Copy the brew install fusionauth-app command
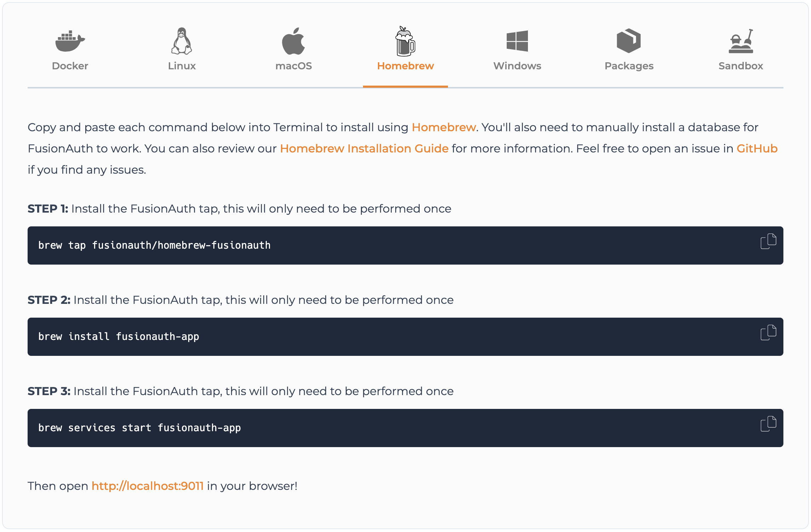Image resolution: width=811 pixels, height=532 pixels. click(x=769, y=332)
